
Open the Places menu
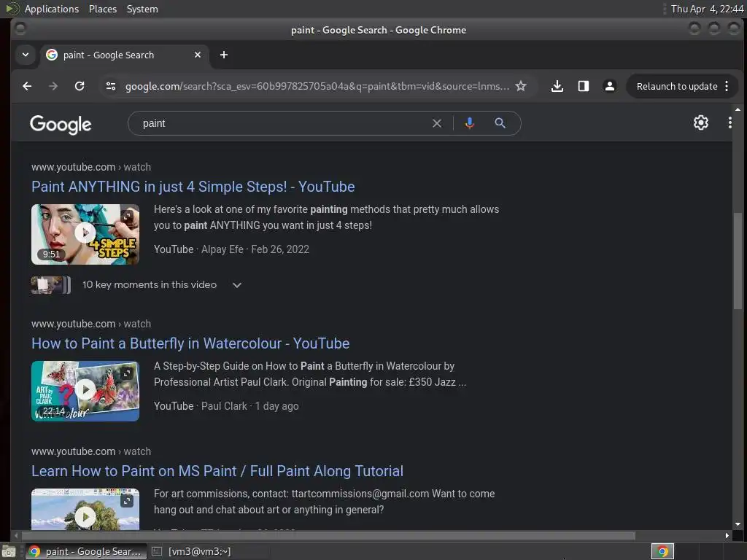[x=102, y=9]
